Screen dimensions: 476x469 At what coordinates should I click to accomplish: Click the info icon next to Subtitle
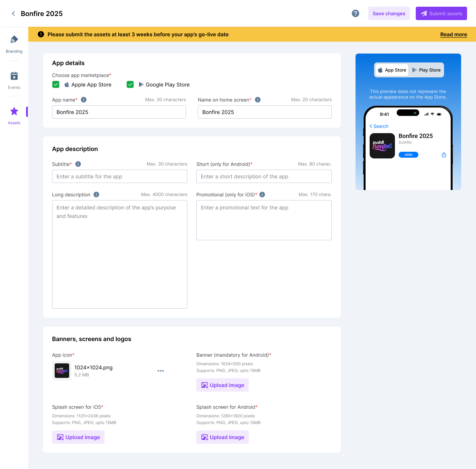(78, 164)
